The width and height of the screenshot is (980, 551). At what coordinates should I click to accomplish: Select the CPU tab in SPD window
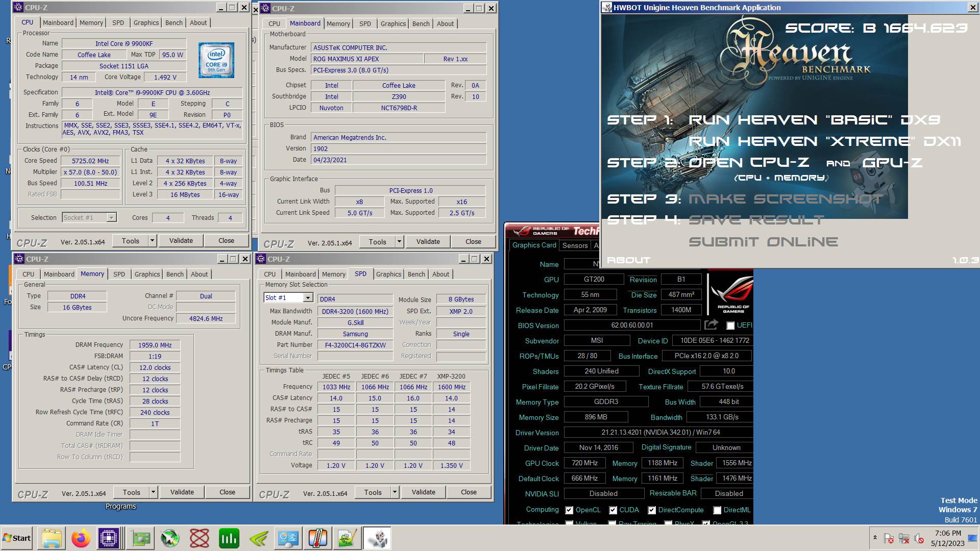point(269,274)
